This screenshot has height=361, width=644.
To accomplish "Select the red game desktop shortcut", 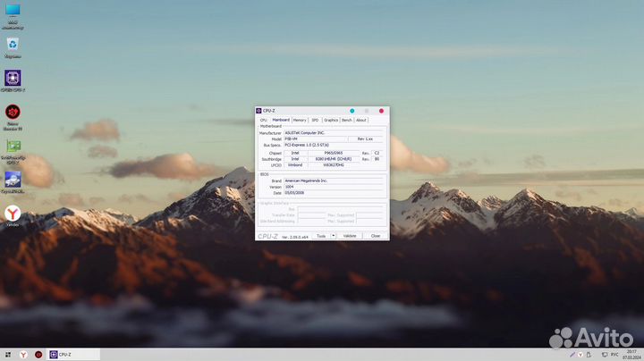I will pos(13,113).
